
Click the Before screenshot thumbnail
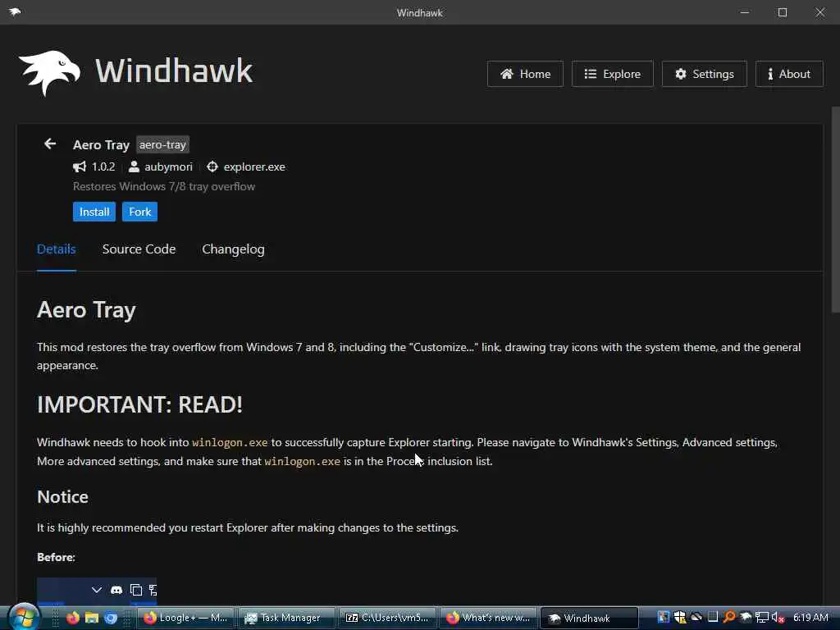[x=97, y=591]
